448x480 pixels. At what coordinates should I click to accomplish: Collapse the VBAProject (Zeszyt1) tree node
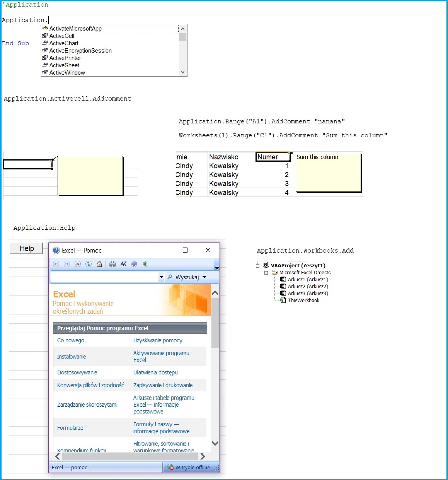coord(257,265)
